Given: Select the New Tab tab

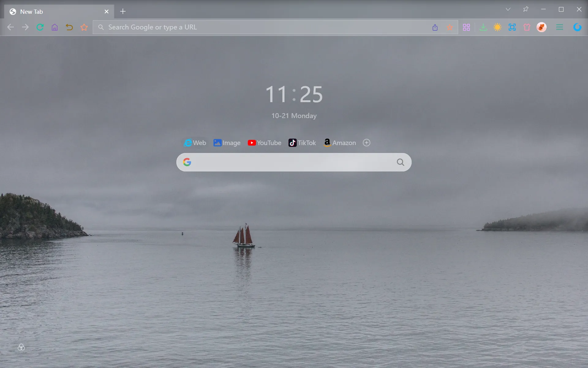Looking at the screenshot, I should [59, 12].
